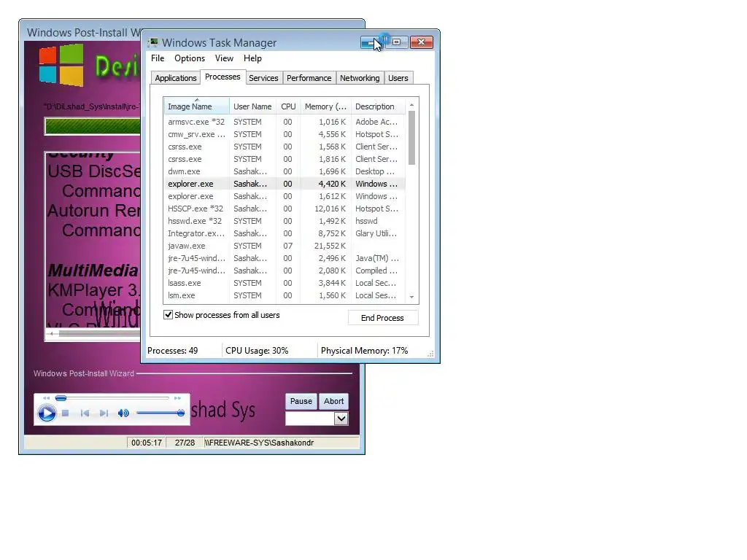Uncheck Show processes from all users
This screenshot has width=747, height=560.
pos(169,315)
